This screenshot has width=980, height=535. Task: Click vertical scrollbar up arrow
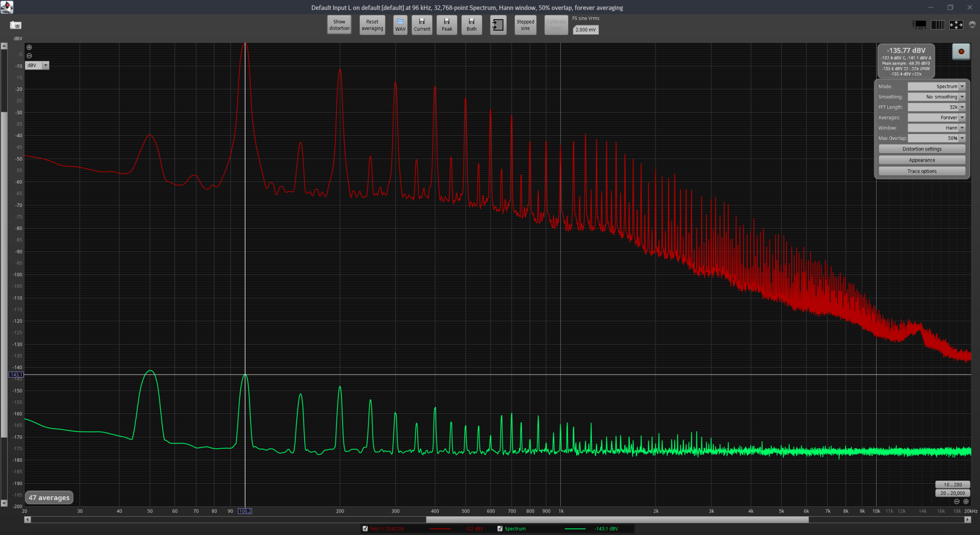coord(4,46)
